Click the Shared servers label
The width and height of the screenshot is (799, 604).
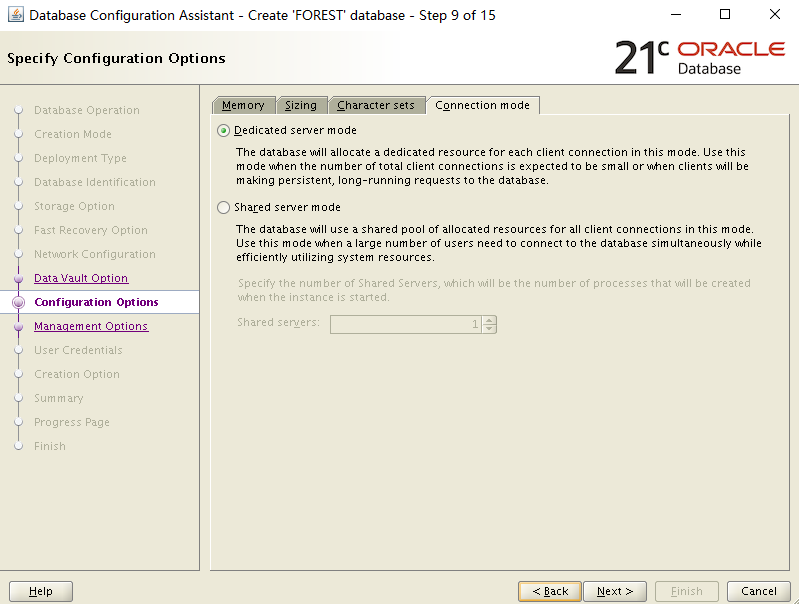(x=278, y=322)
